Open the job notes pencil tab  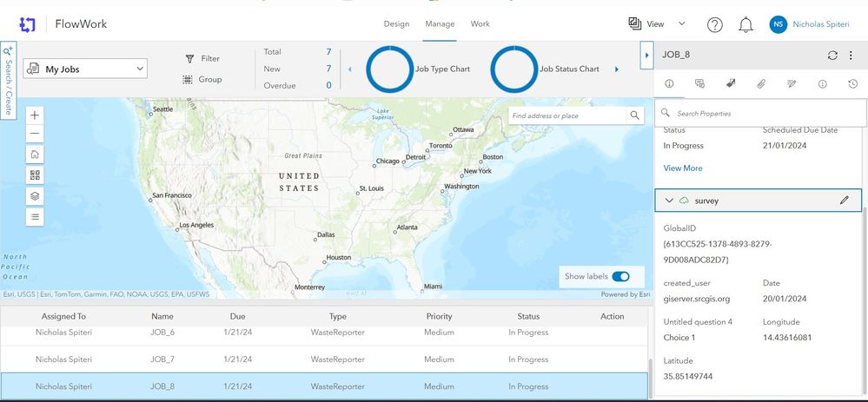click(791, 83)
